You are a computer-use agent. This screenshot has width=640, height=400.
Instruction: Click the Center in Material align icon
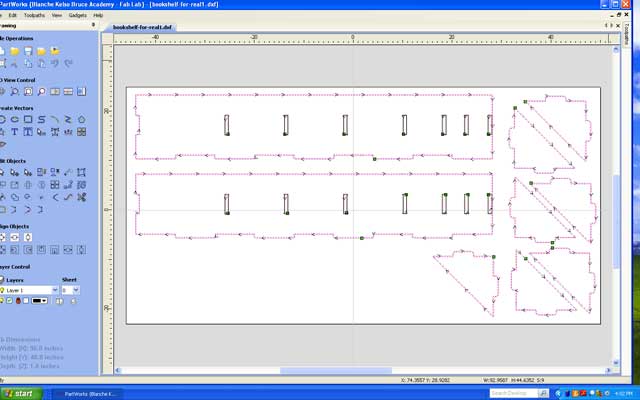coord(2,237)
